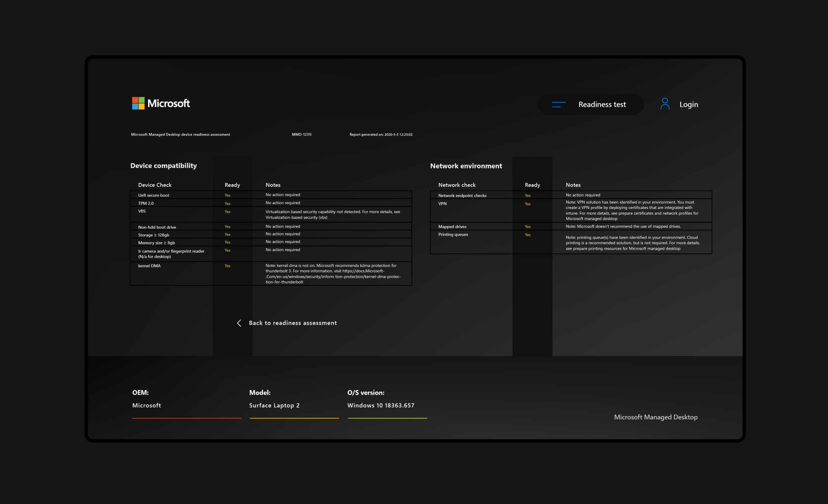Screen dimensions: 828x504
Task: Click the Microsoft wordmark text
Action: pos(169,104)
